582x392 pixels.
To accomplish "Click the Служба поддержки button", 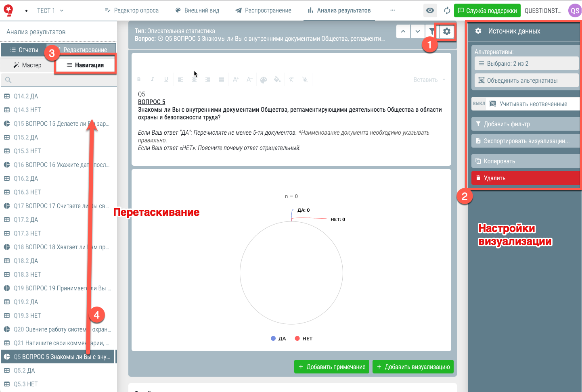I will [x=487, y=10].
